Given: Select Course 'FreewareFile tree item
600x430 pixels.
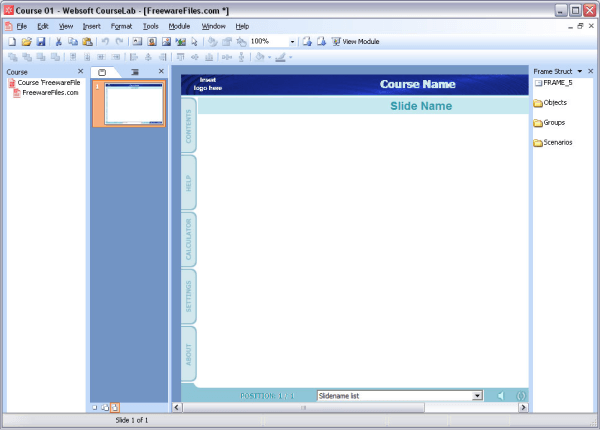Looking at the screenshot, I should [x=45, y=83].
